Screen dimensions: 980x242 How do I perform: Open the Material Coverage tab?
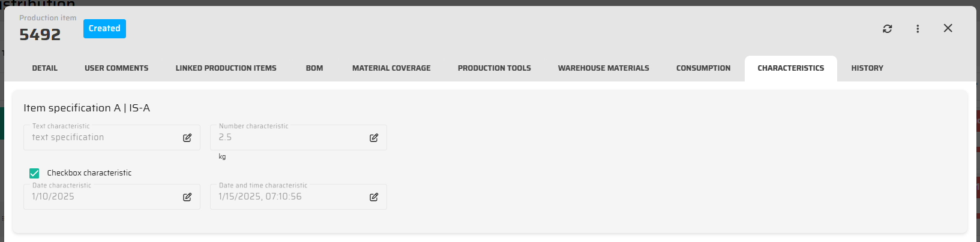pyautogui.click(x=391, y=68)
